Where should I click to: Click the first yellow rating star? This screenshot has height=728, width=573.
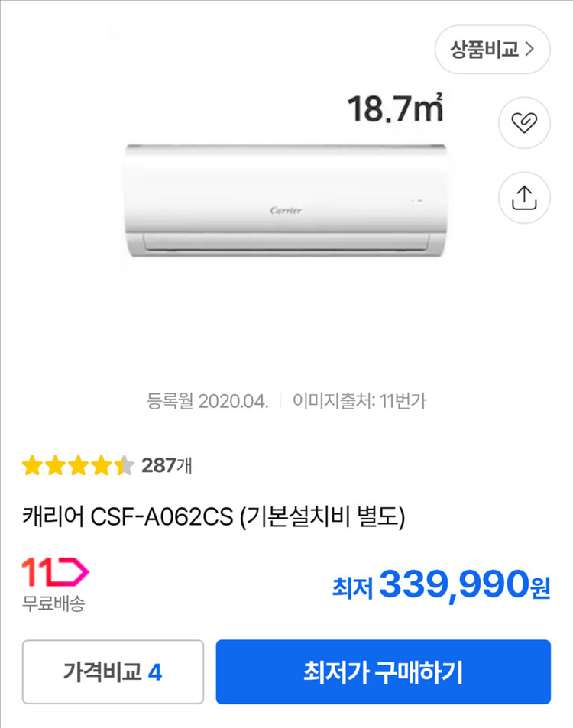tap(32, 465)
